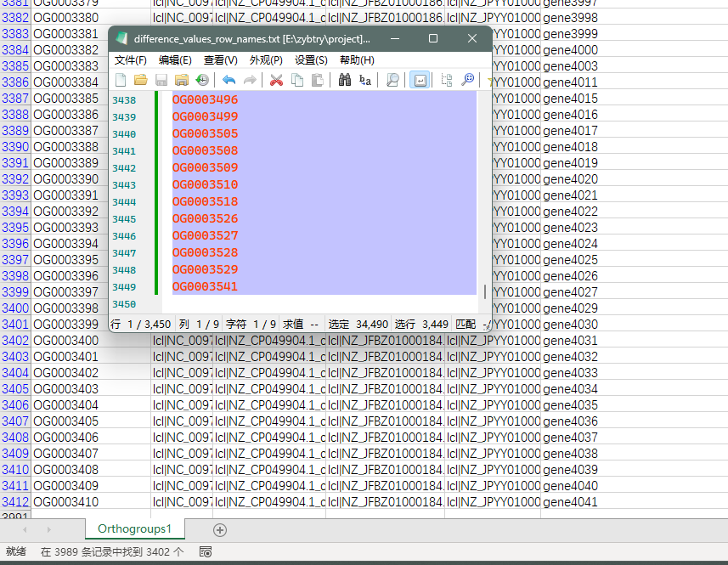Maximize the Notepad3 window
The height and width of the screenshot is (565, 728).
coord(433,38)
